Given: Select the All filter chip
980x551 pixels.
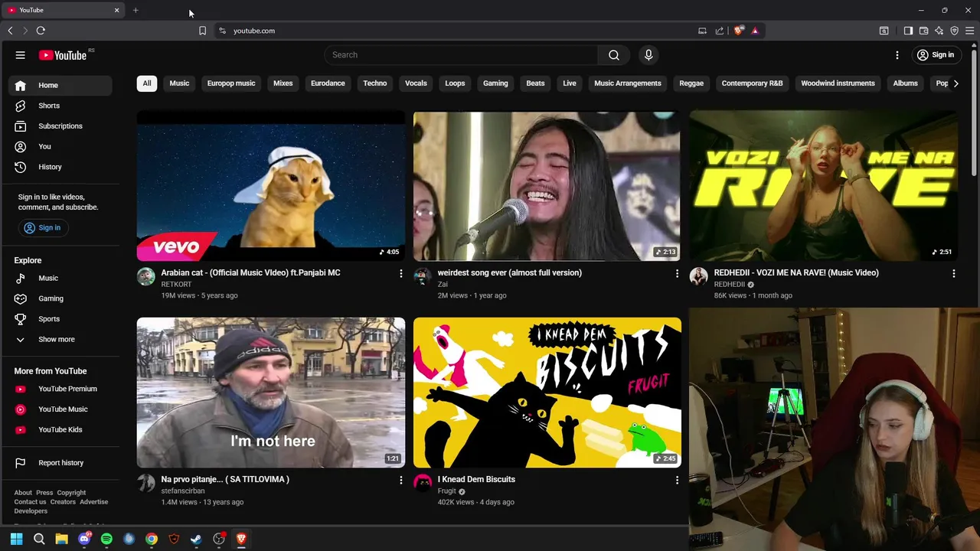Looking at the screenshot, I should point(147,83).
